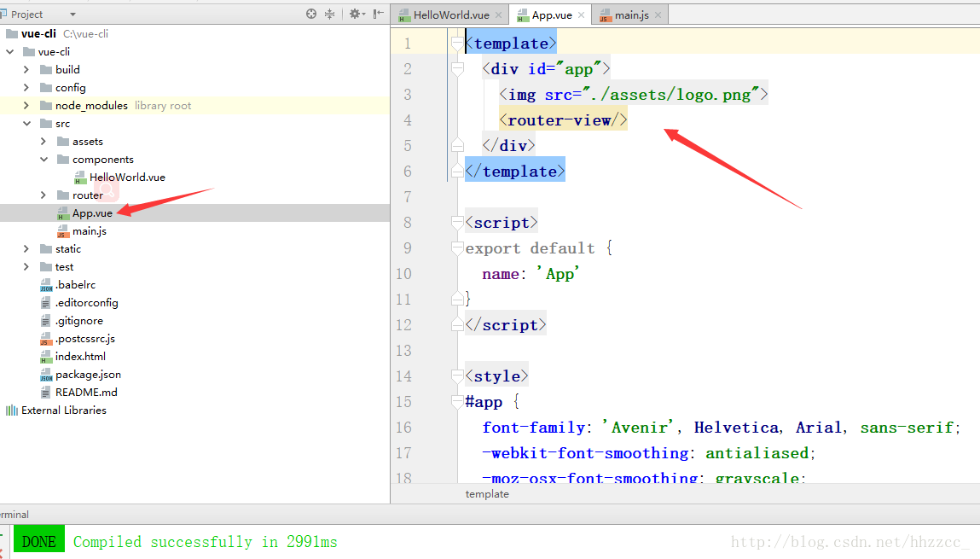Click the .editorconfig file icon
The width and height of the screenshot is (980, 559).
(45, 303)
